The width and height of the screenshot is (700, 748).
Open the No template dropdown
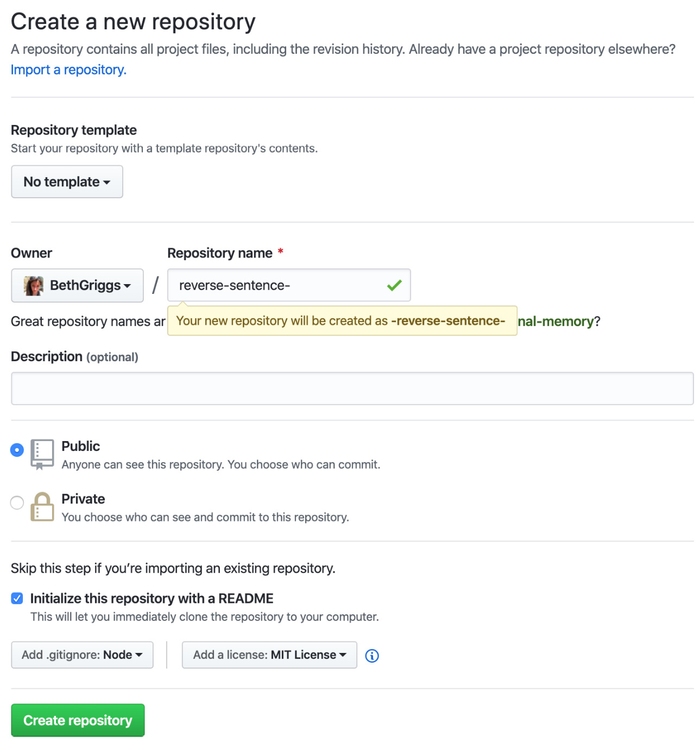(x=67, y=181)
